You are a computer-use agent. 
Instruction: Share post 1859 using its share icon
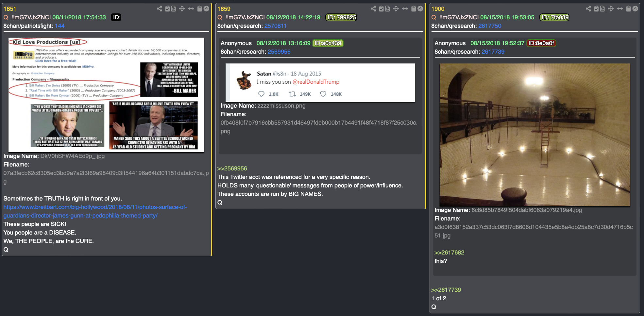click(x=373, y=9)
